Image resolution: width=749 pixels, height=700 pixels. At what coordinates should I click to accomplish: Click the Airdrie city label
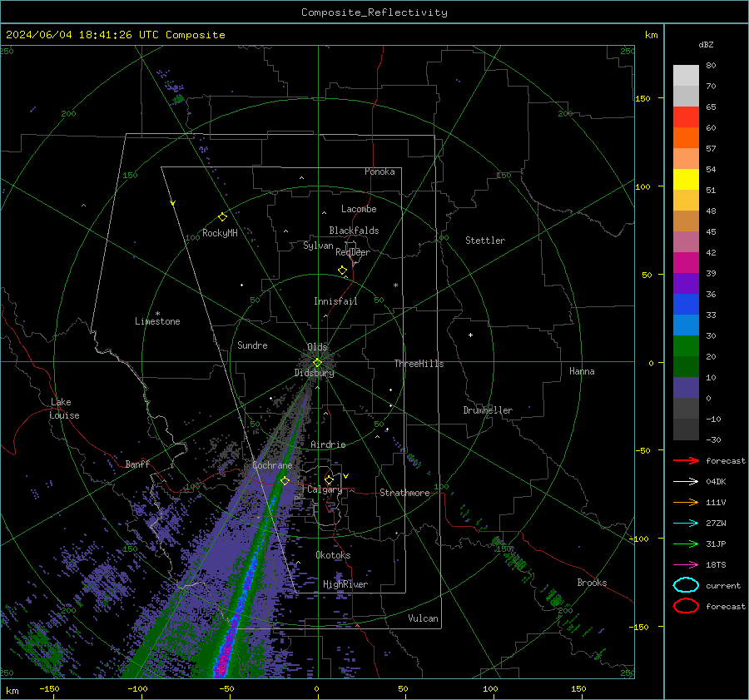[328, 444]
